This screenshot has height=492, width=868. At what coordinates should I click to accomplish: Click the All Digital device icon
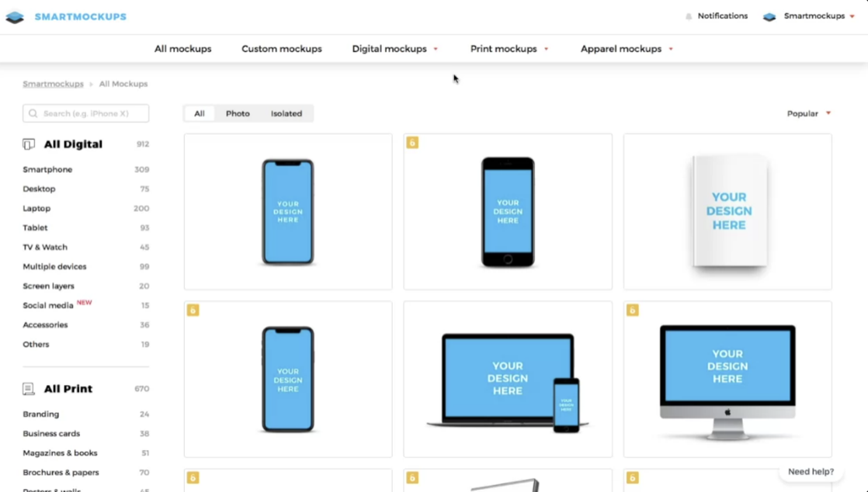(29, 144)
